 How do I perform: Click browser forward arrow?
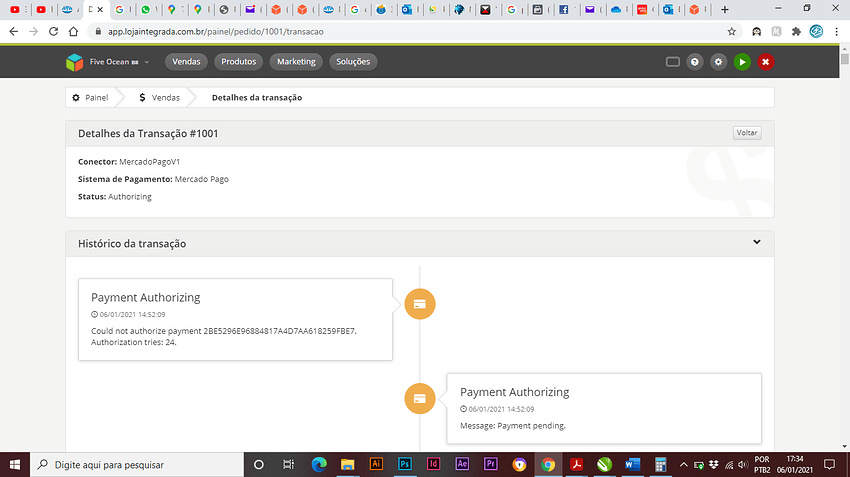click(34, 31)
